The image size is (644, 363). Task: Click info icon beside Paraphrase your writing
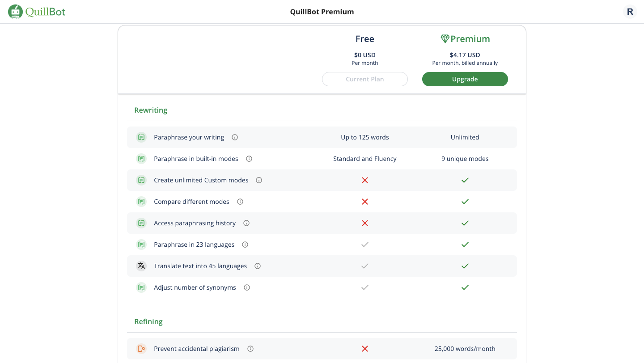point(235,137)
